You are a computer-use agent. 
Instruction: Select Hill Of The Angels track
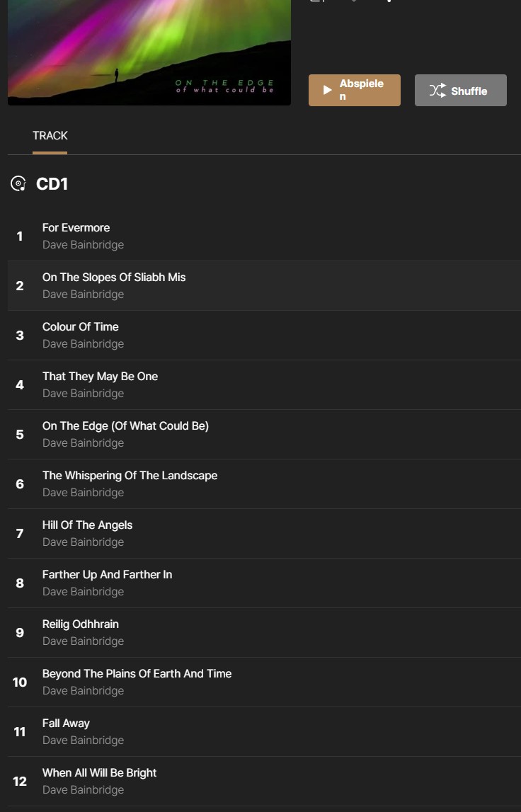click(x=264, y=533)
